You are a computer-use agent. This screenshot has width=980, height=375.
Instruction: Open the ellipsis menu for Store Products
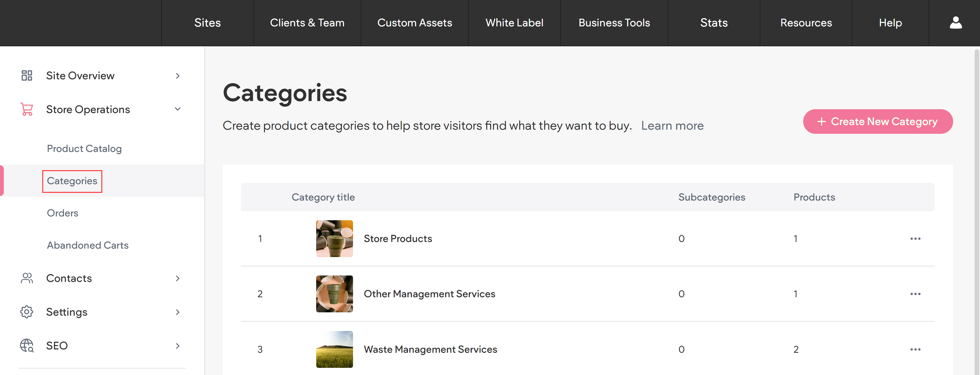click(916, 238)
